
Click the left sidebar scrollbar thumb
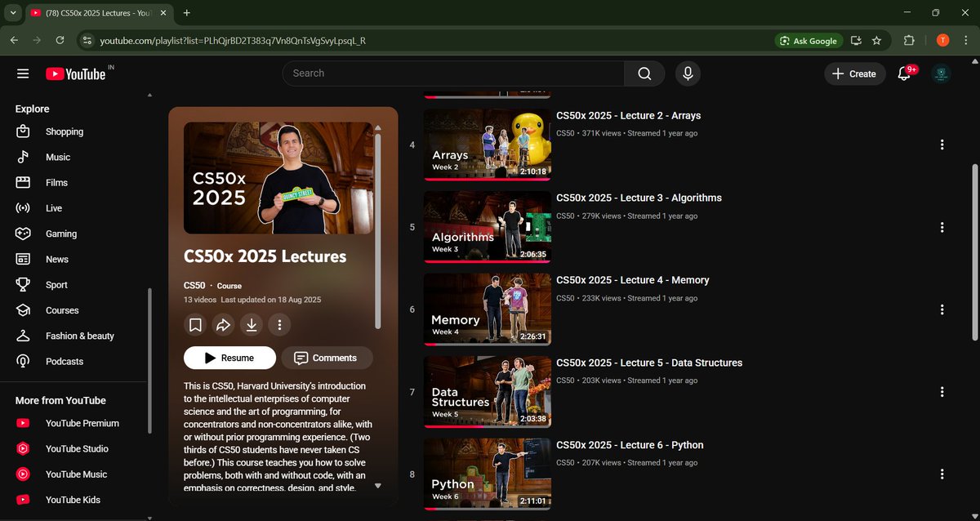point(148,360)
